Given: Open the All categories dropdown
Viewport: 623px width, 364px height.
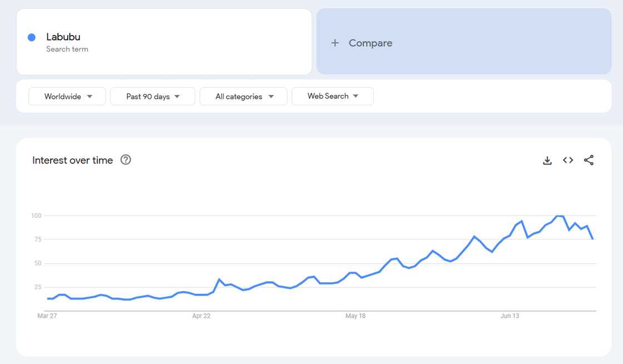Looking at the screenshot, I should pos(243,96).
